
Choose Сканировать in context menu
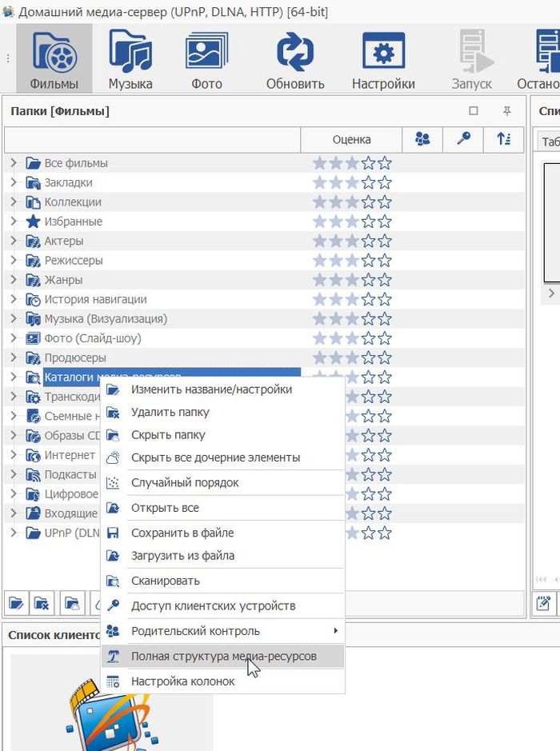pos(165,581)
